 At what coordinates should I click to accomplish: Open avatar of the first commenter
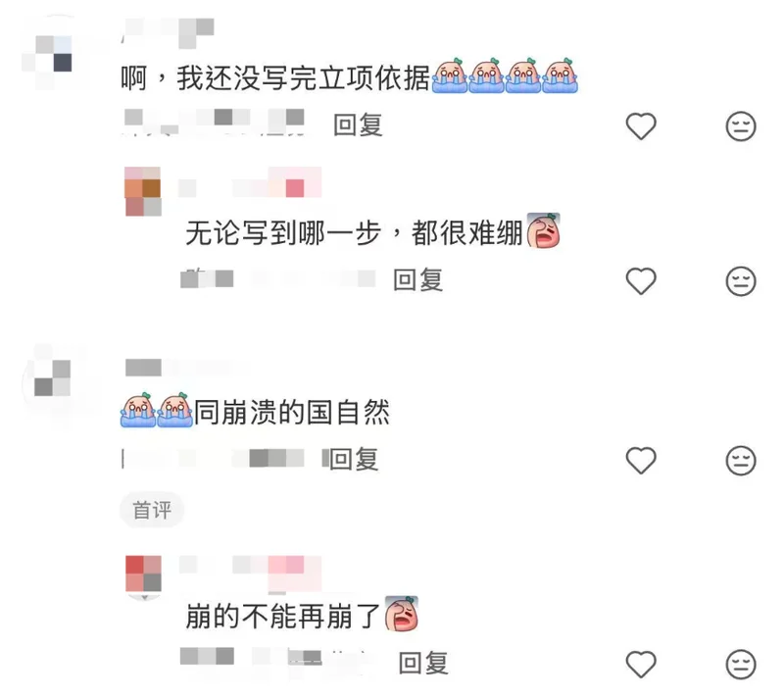tap(52, 54)
